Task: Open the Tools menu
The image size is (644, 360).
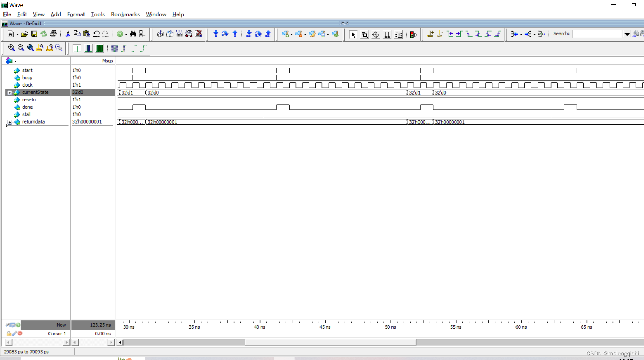Action: tap(97, 14)
